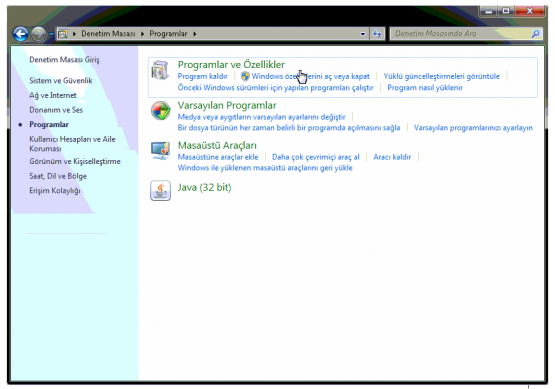The width and height of the screenshot is (555, 389).
Task: Click Program kaldır link
Action: tap(202, 76)
